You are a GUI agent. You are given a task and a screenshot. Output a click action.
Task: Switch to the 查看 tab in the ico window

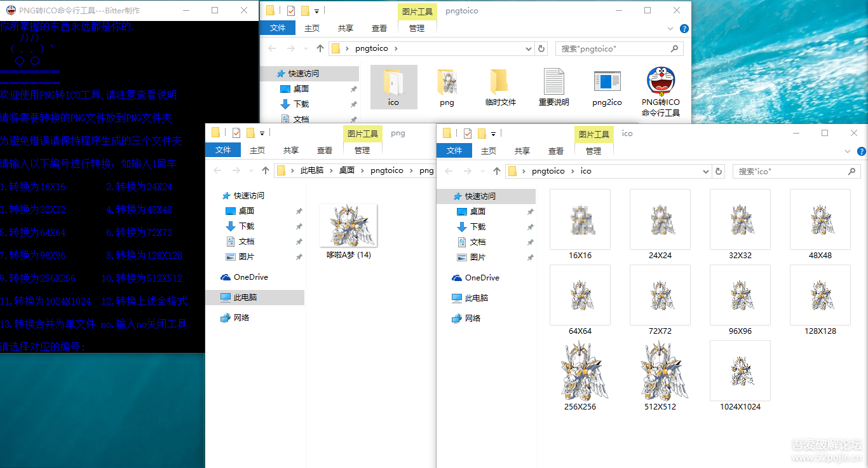(556, 151)
